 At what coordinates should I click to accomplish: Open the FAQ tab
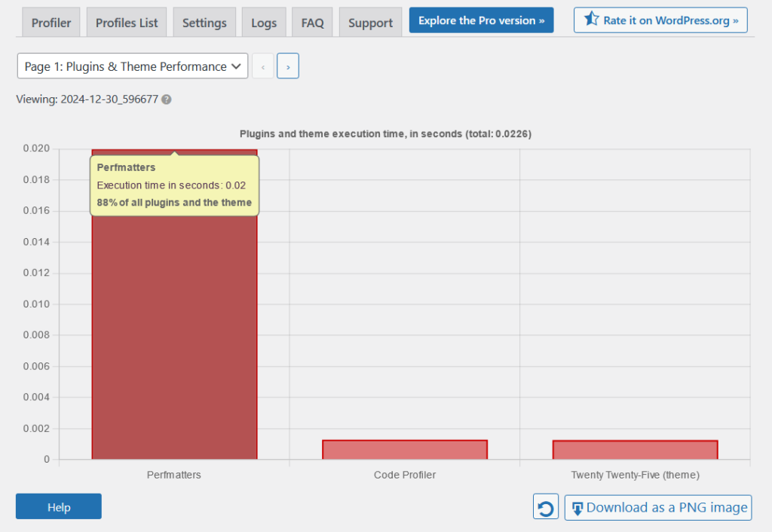click(313, 23)
